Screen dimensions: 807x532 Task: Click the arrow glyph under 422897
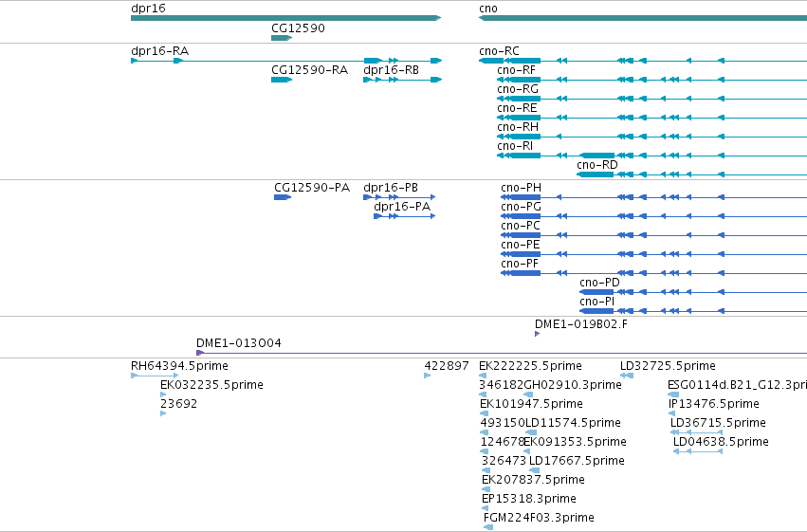click(427, 376)
